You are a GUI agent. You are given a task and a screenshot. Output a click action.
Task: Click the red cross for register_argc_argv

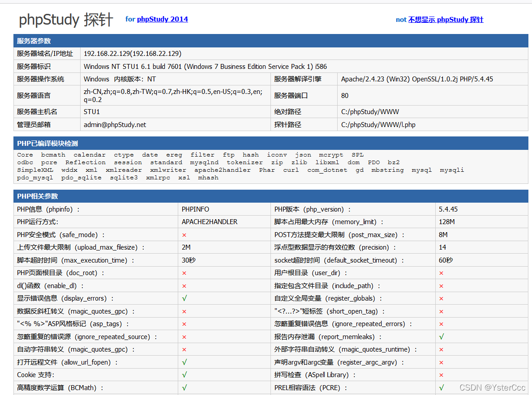[441, 362]
